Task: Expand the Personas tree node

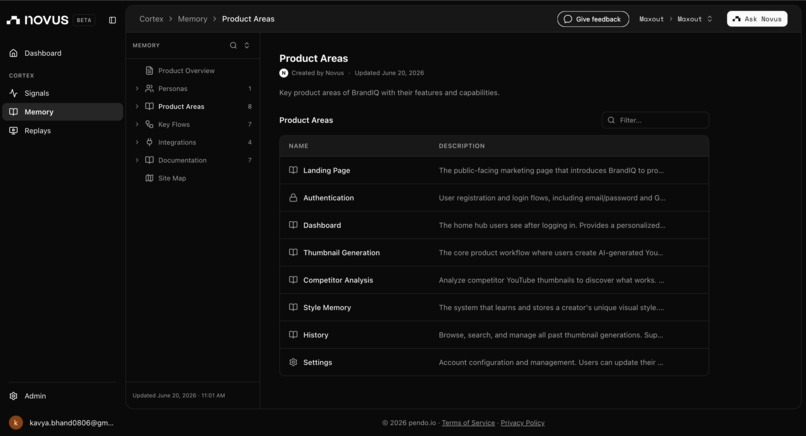Action: [137, 88]
